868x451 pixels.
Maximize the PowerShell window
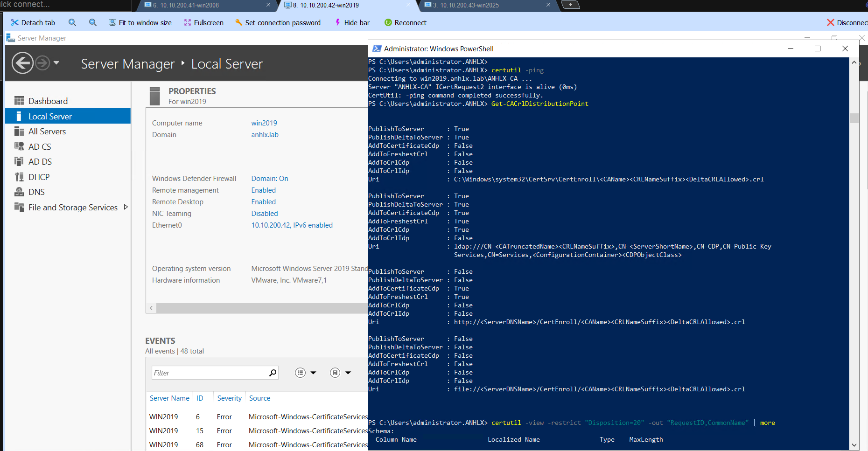coord(818,49)
